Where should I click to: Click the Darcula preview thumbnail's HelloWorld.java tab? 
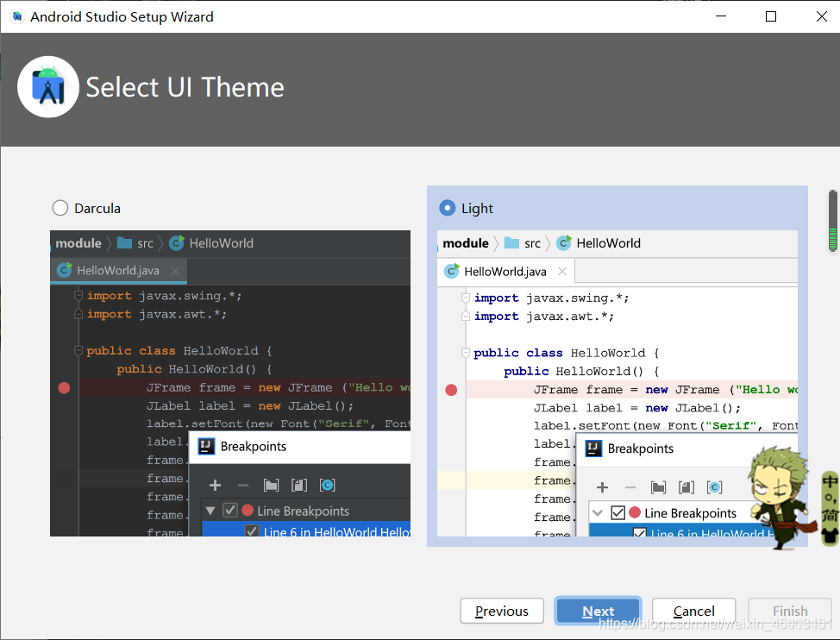(x=118, y=271)
